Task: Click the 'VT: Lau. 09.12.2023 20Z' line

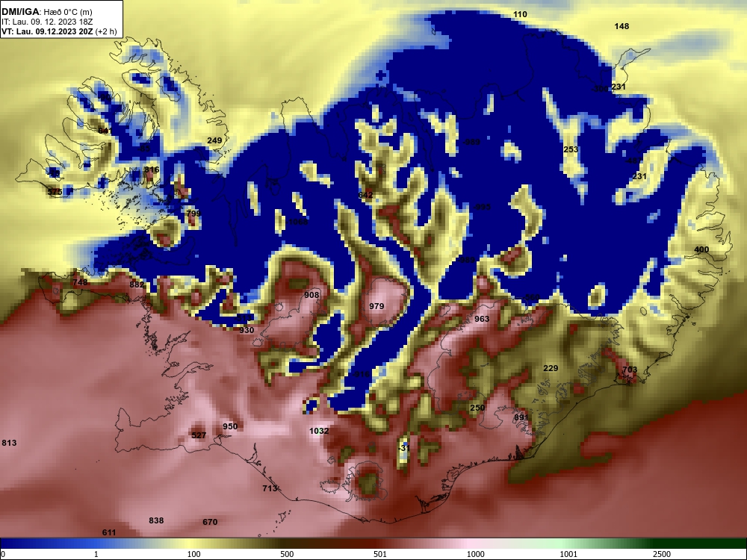Action: [48, 32]
